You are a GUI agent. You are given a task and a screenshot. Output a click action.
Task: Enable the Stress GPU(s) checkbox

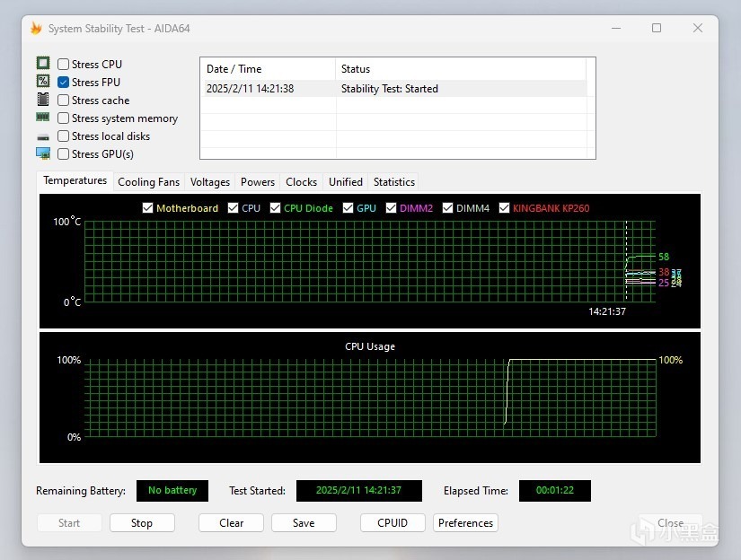click(x=64, y=154)
